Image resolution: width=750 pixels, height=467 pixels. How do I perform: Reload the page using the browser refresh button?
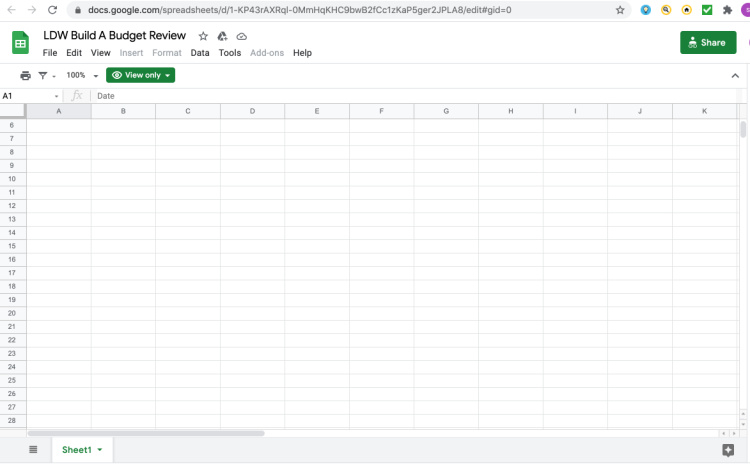coord(52,10)
